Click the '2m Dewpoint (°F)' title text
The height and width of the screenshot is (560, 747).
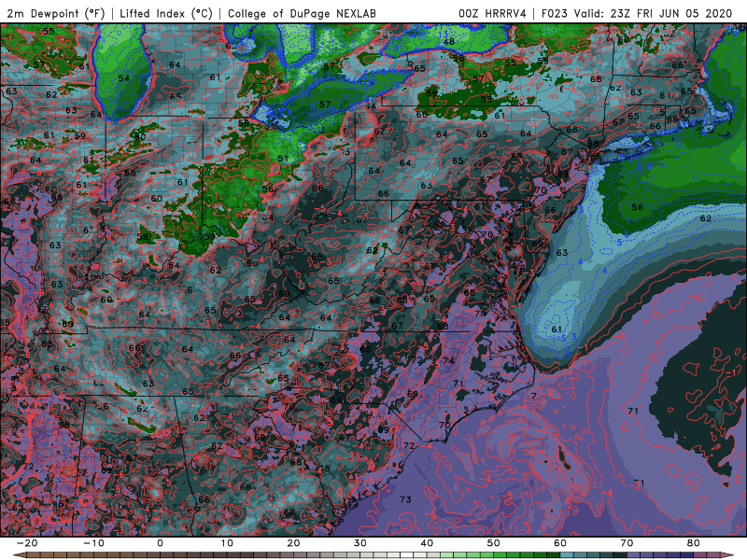(56, 13)
